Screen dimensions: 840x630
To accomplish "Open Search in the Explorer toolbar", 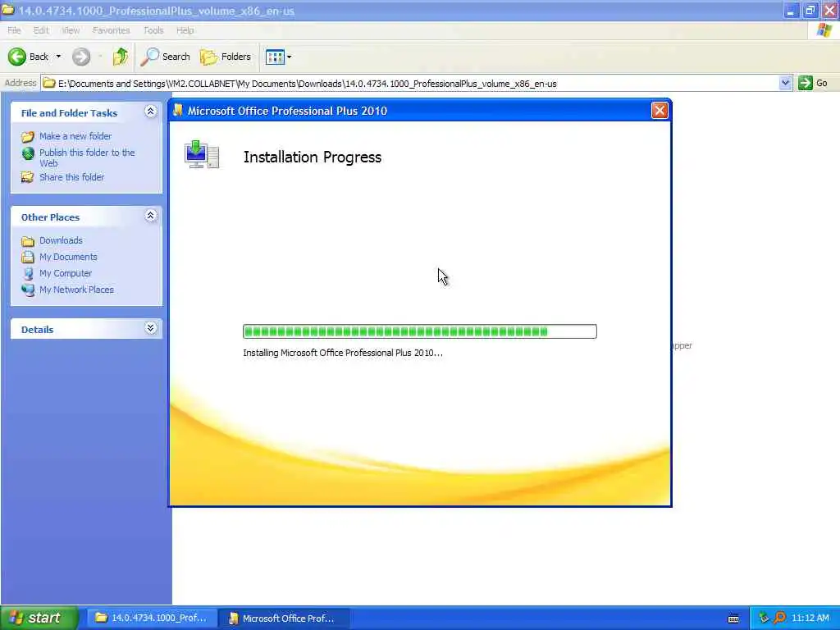I will tap(166, 57).
